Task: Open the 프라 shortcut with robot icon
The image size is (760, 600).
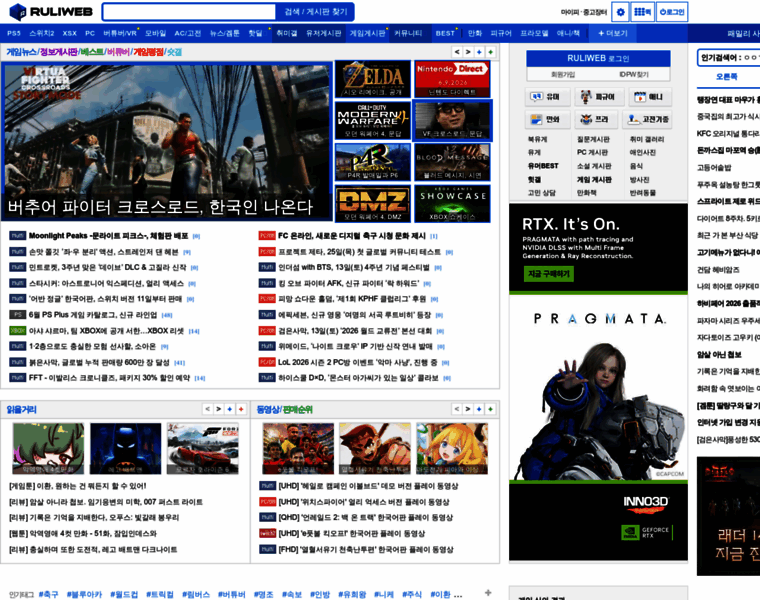Action: tap(596, 119)
